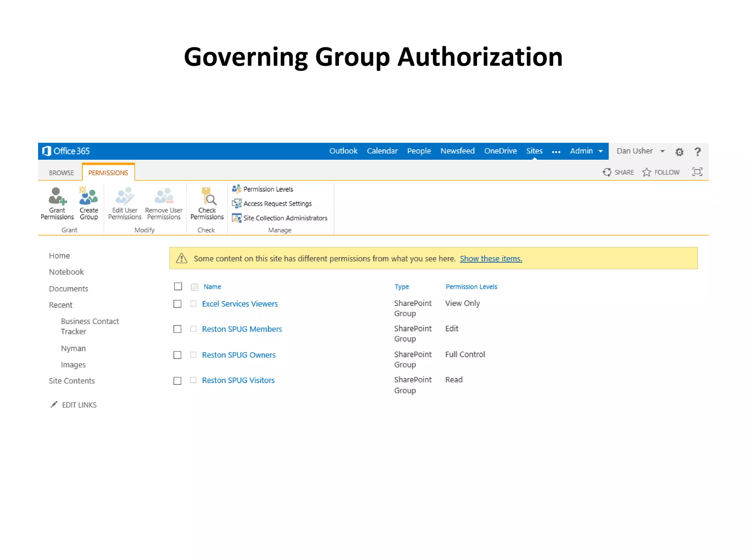Viewport: 747px width, 560px height.
Task: Open the ellipsis more apps menu
Action: (x=556, y=152)
